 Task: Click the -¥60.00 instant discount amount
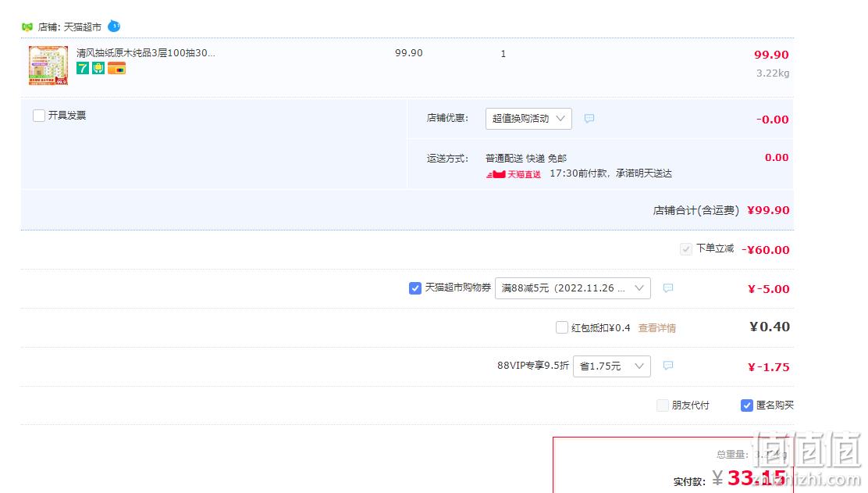tap(766, 250)
